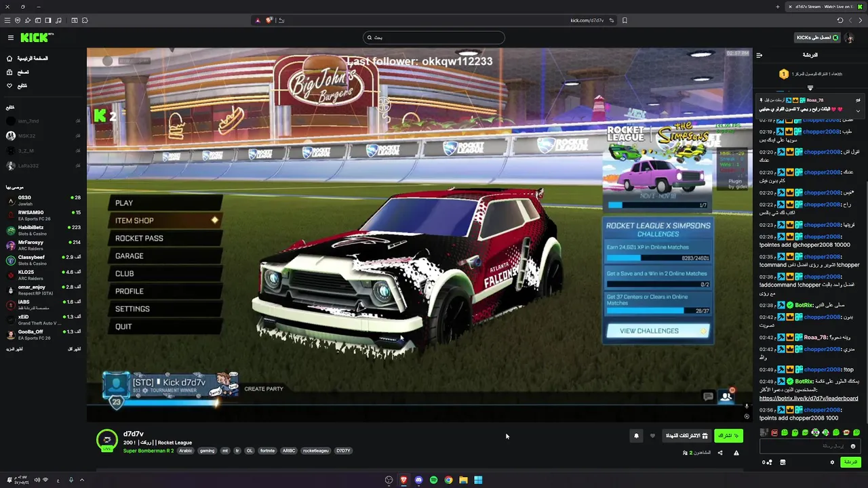The width and height of the screenshot is (868, 488).
Task: Click the Arabic tag
Action: (186, 451)
